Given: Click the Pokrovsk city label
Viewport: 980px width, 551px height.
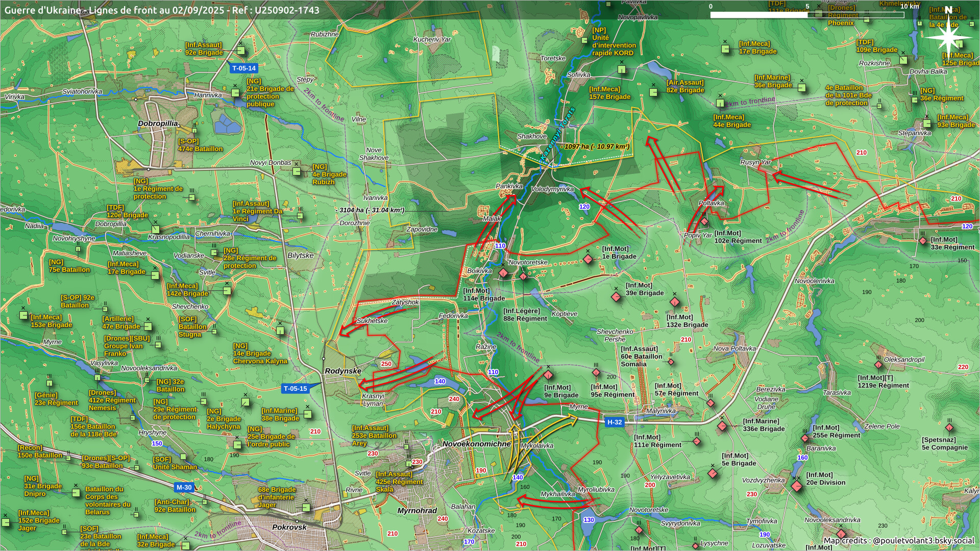Looking at the screenshot, I should 289,527.
